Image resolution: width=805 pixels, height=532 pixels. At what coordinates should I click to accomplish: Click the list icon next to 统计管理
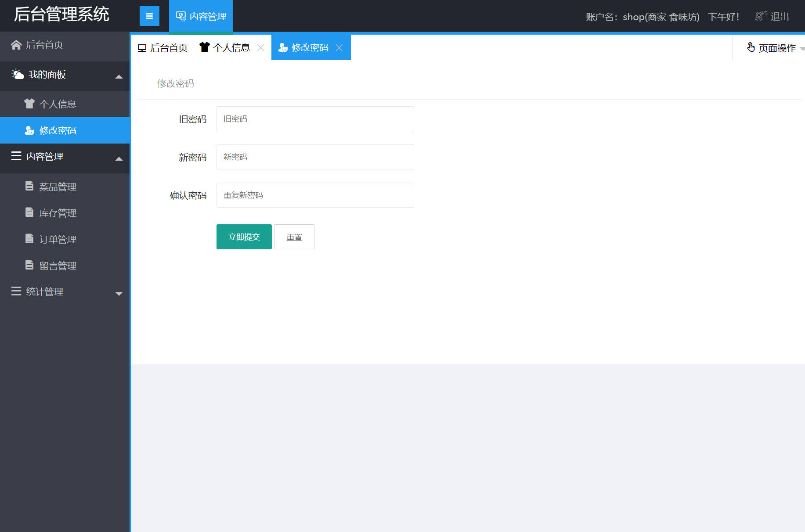[16, 291]
